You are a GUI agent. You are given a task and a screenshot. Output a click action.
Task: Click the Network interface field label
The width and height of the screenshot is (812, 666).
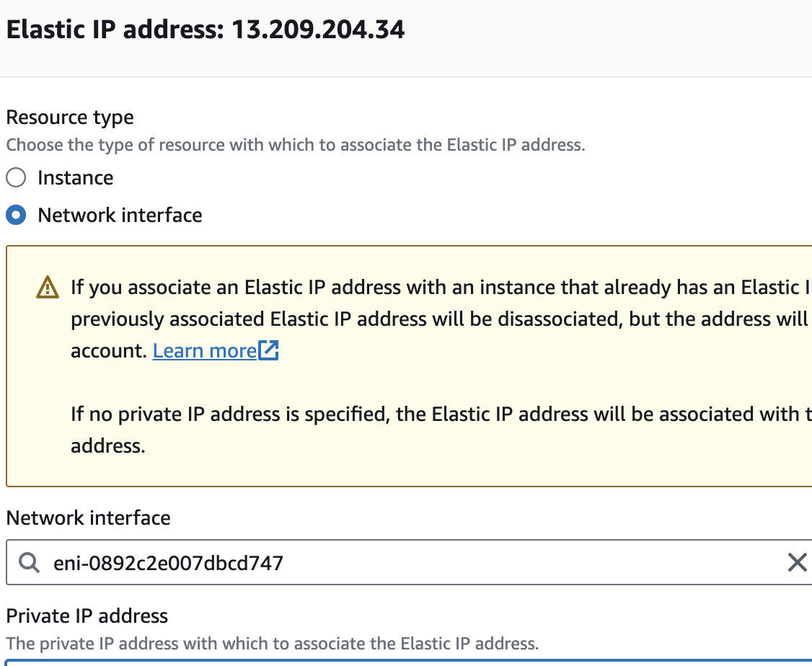click(x=89, y=518)
